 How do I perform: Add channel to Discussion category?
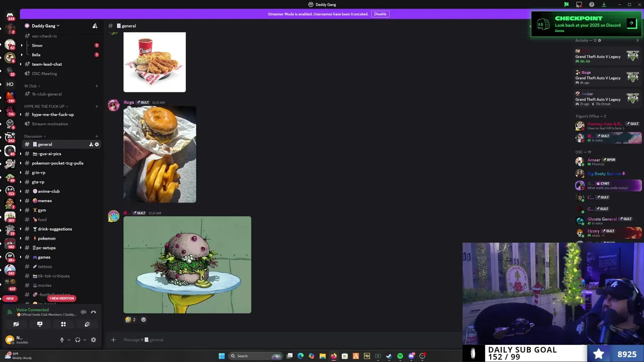tap(97, 136)
